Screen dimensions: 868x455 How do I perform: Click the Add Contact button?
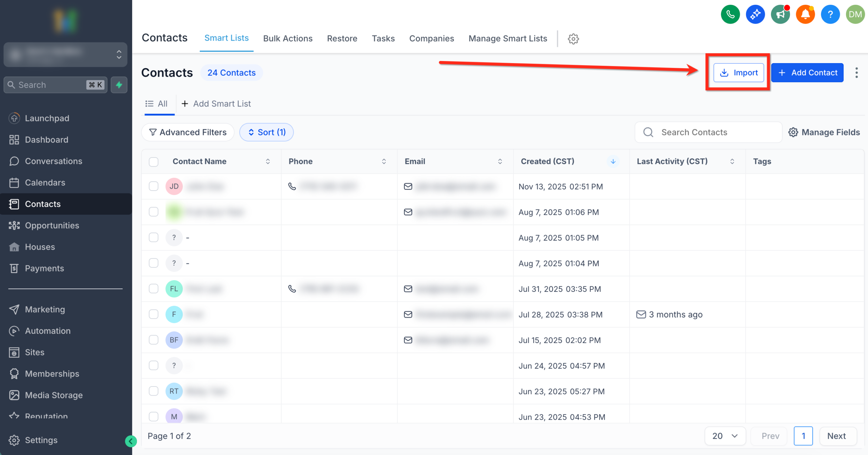807,72
